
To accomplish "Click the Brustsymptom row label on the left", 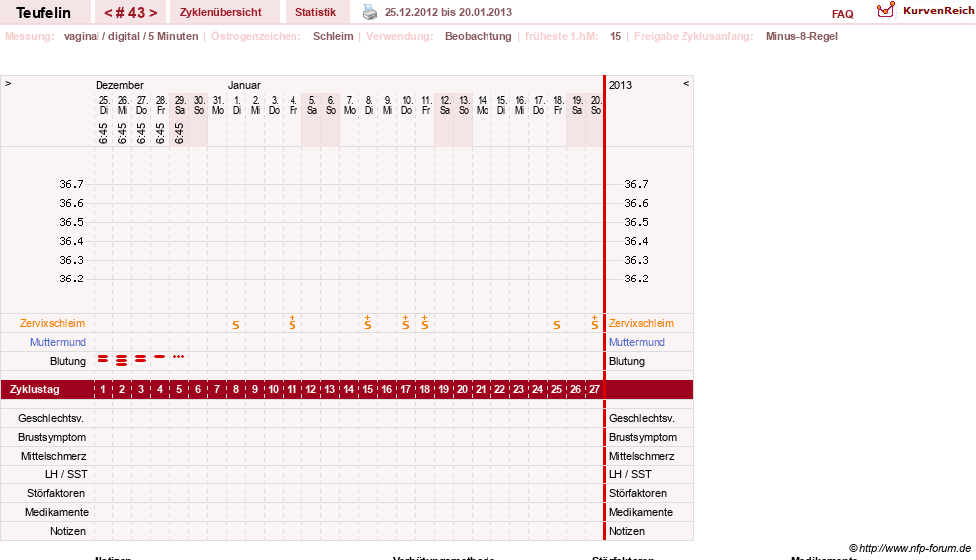I will pyautogui.click(x=52, y=437).
